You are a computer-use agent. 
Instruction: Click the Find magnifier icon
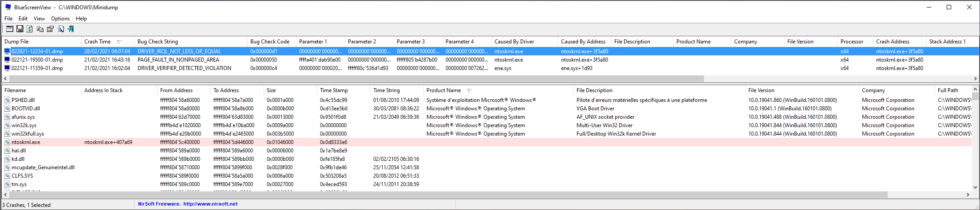coord(61,29)
